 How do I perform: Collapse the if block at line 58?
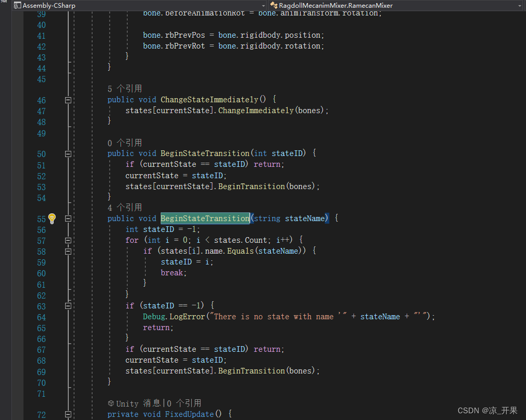pos(68,251)
